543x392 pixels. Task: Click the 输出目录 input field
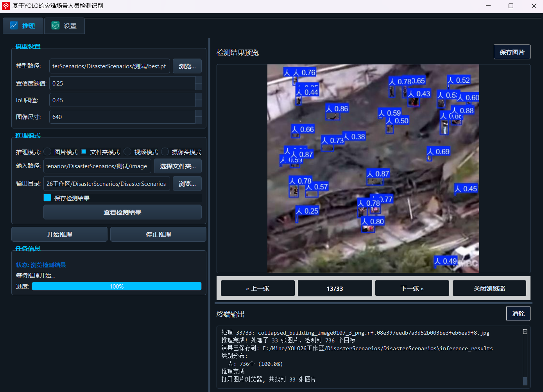[x=106, y=184]
